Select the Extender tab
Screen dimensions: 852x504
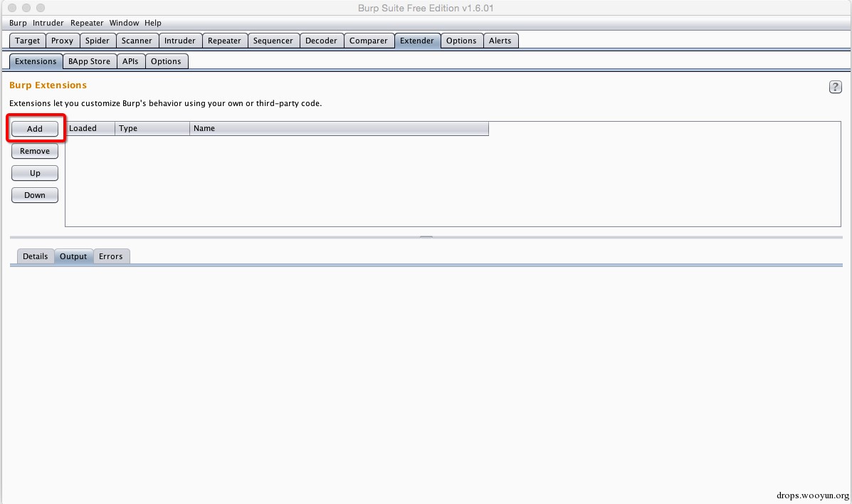417,41
